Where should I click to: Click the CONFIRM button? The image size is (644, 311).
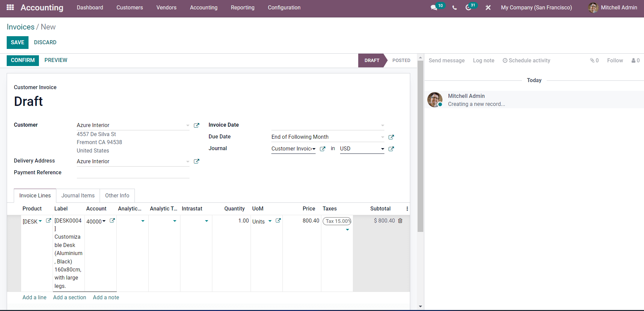click(x=23, y=60)
